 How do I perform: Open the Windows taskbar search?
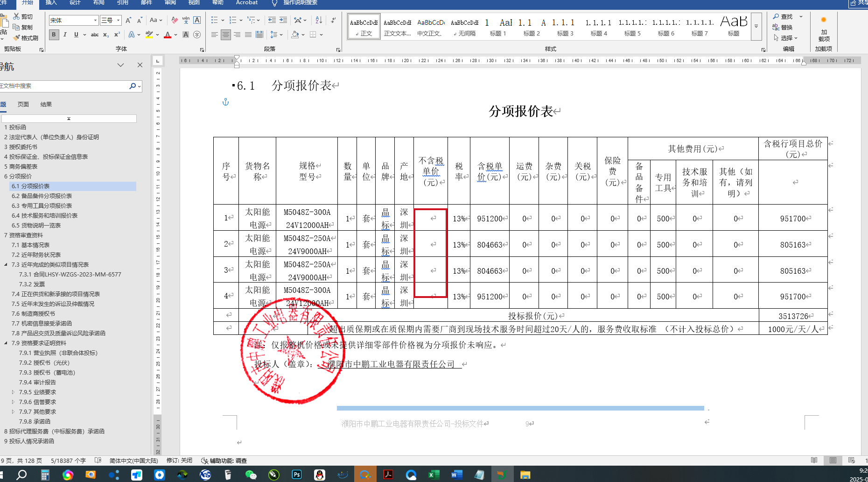coord(21,475)
